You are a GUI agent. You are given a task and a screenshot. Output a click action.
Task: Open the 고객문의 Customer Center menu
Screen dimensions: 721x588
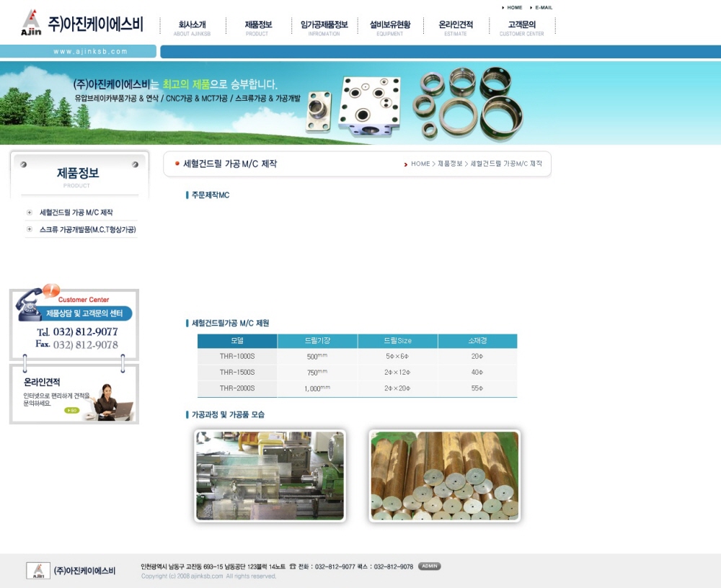(522, 27)
